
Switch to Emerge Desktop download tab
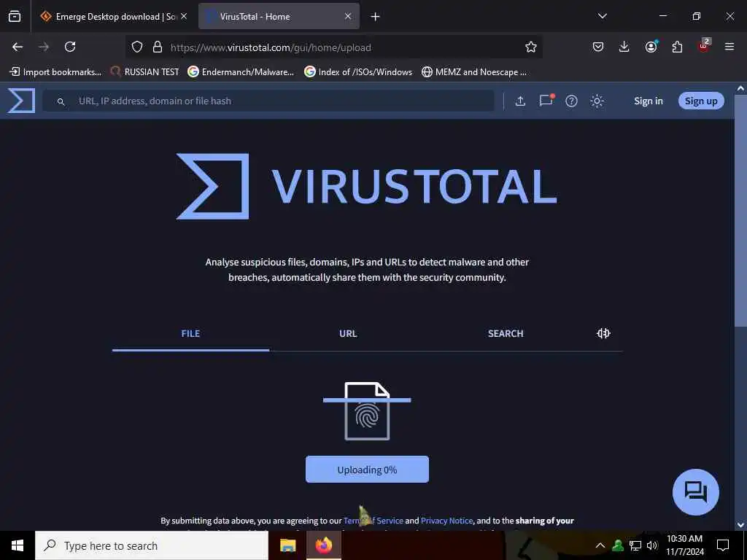pos(115,17)
